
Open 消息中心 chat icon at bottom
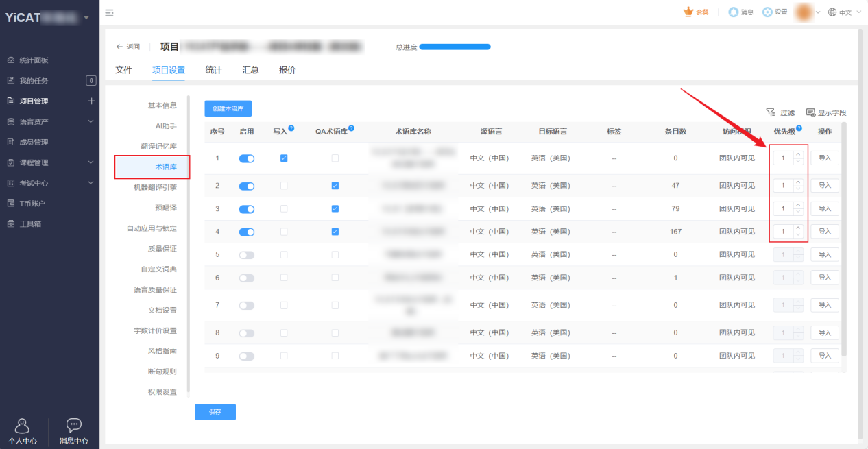74,431
